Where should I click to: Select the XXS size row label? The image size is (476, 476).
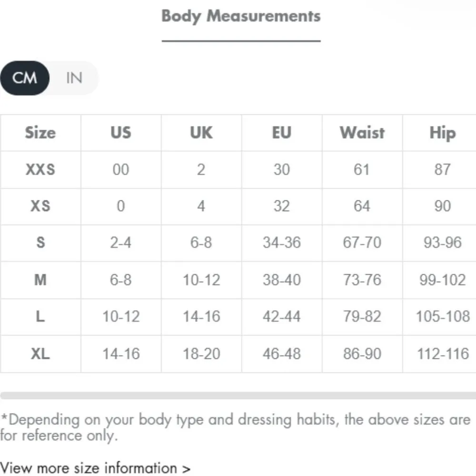[x=40, y=169]
